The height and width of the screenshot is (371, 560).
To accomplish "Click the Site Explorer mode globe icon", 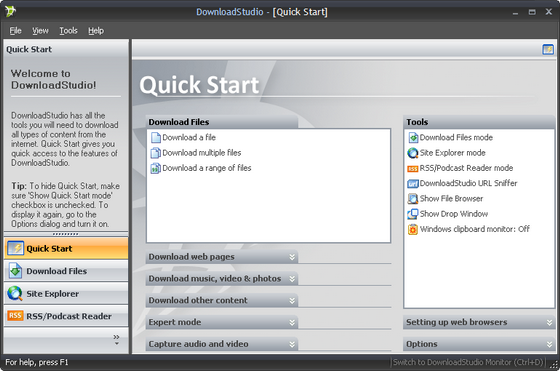I will point(413,153).
